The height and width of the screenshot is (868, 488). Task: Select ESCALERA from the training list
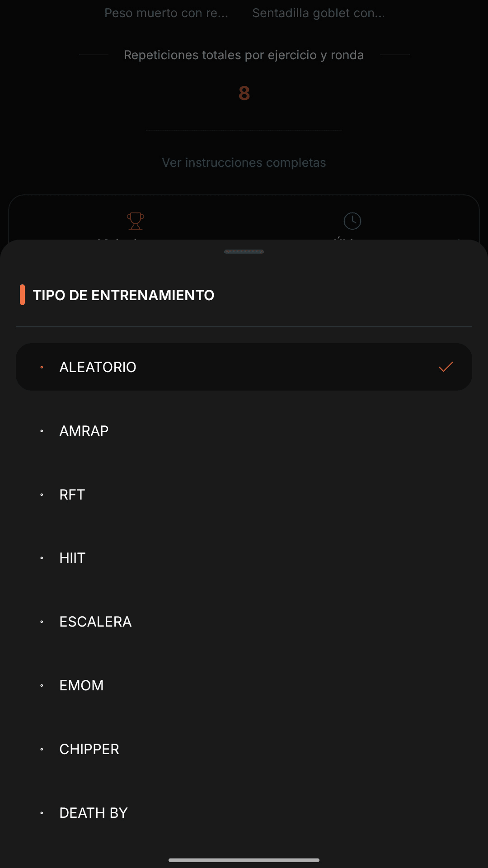coord(95,622)
